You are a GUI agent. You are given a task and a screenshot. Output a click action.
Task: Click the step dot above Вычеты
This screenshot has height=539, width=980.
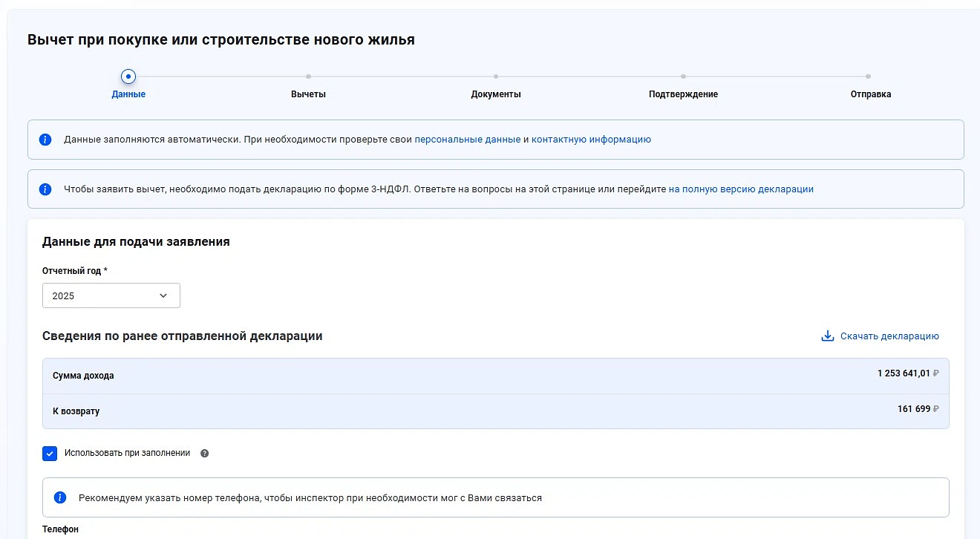(308, 76)
